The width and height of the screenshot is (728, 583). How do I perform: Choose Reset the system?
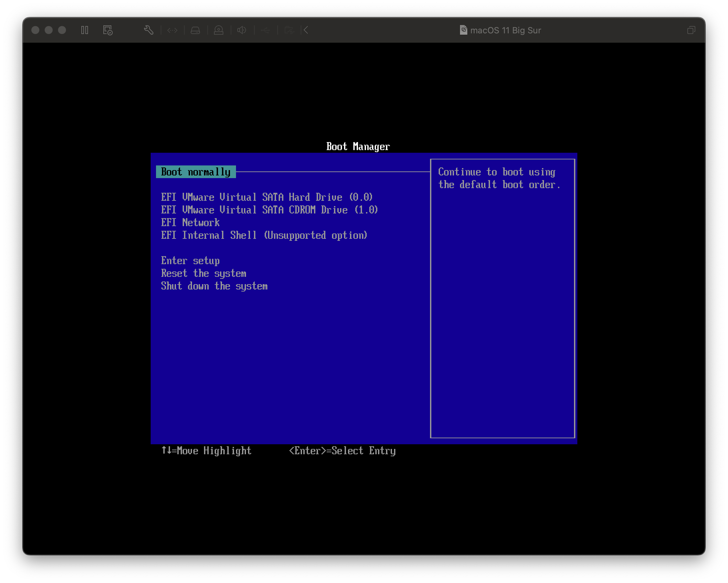tap(204, 273)
